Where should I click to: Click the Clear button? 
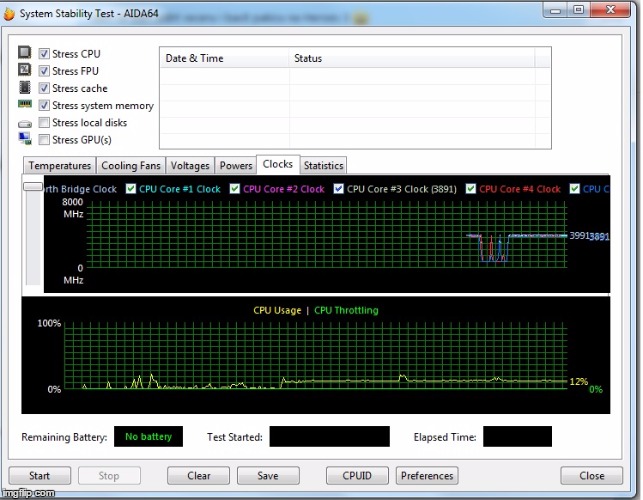[x=198, y=476]
